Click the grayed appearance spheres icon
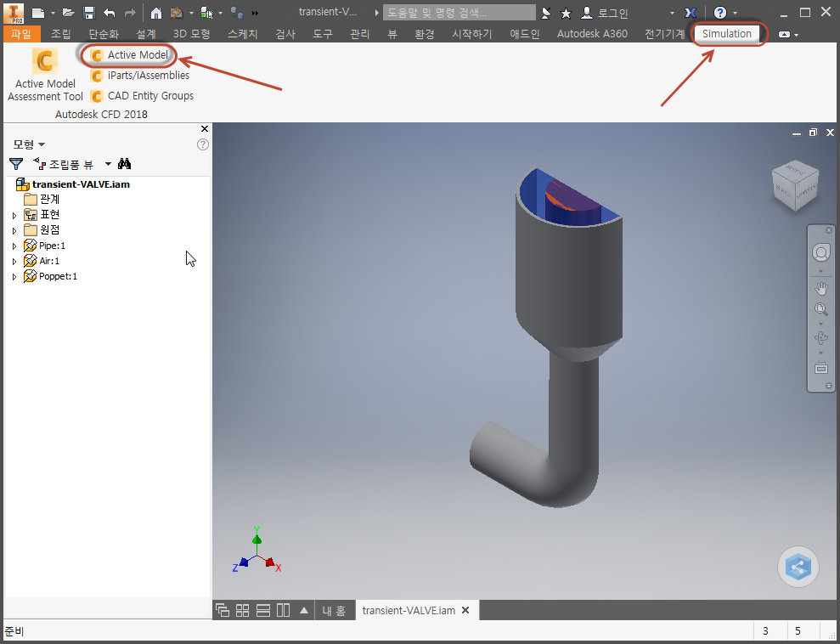This screenshot has height=644, width=840. (237, 13)
